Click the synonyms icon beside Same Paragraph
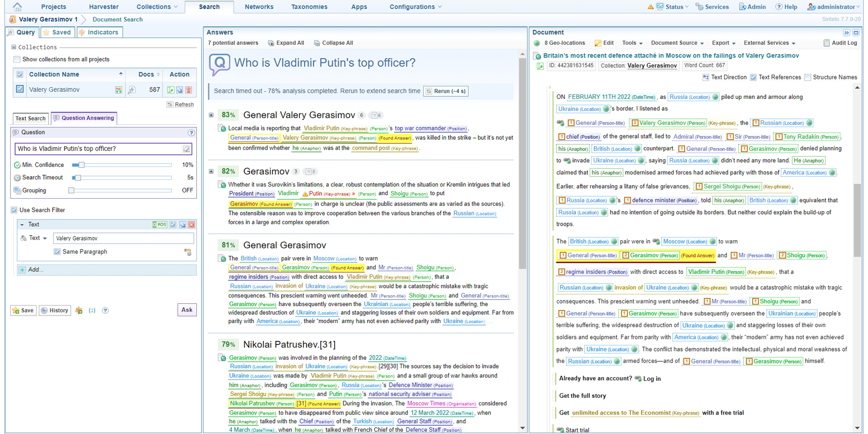Viewport: 868px width, 434px height. [x=188, y=252]
